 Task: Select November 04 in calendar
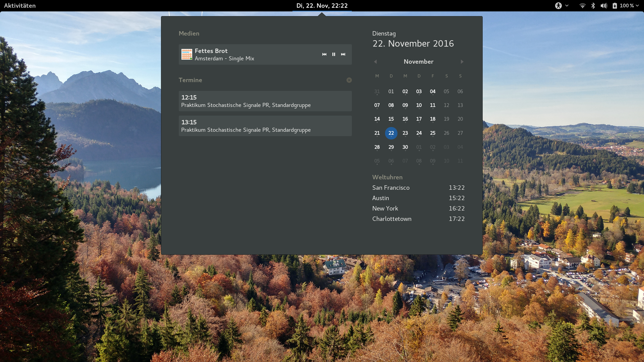click(433, 92)
